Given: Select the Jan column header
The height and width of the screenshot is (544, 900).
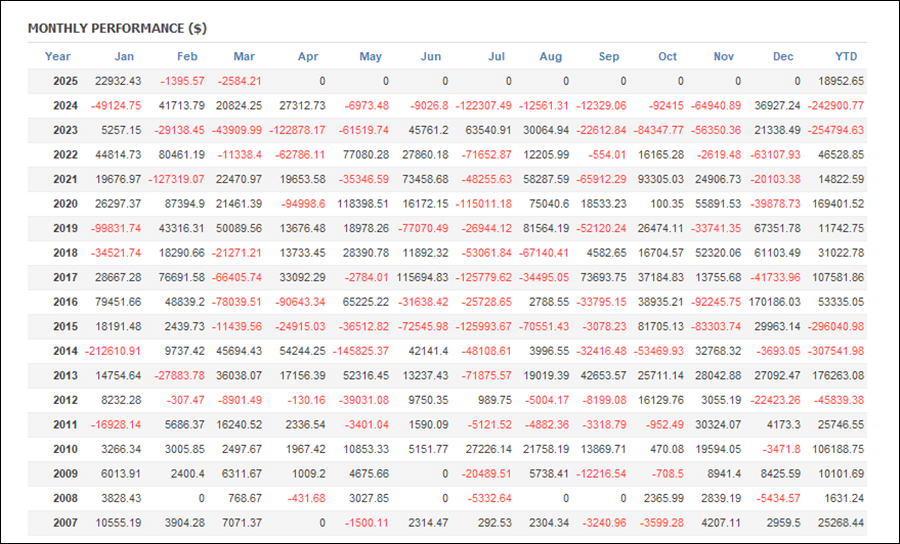Looking at the screenshot, I should (x=124, y=56).
